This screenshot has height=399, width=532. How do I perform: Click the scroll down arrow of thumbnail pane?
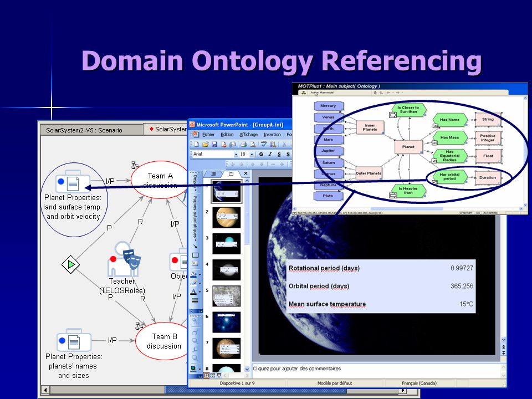point(247,369)
